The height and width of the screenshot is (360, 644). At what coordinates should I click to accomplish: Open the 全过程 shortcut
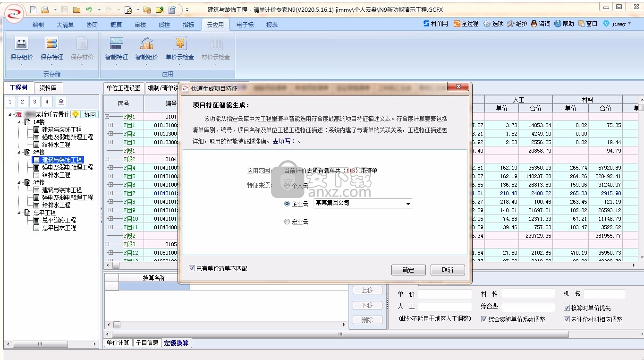[466, 24]
